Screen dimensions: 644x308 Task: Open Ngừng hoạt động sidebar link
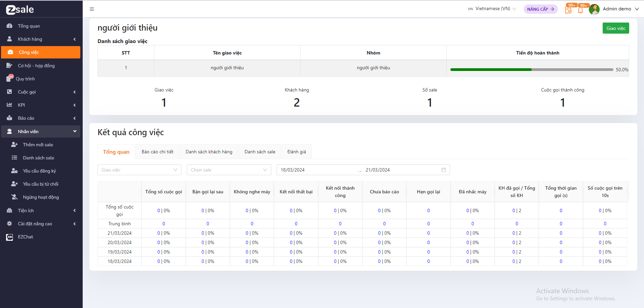coord(41,197)
